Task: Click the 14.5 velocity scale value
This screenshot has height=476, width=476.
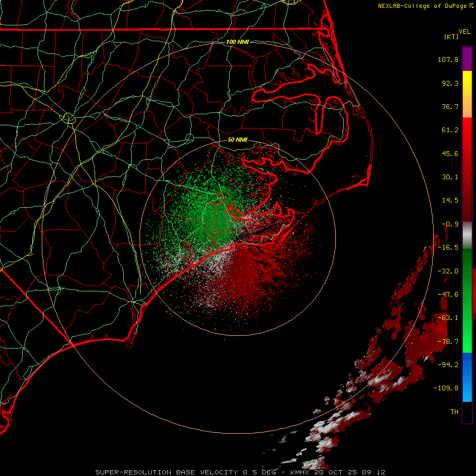Action: [x=450, y=200]
